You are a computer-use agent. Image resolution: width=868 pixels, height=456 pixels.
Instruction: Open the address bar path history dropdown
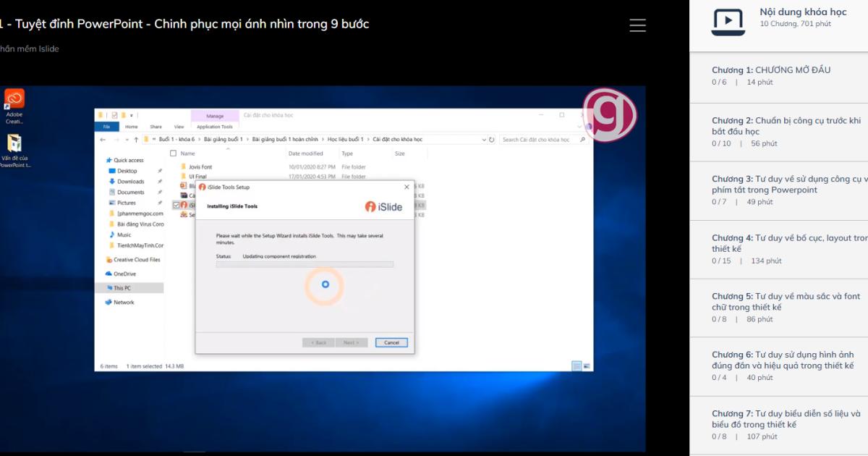tap(484, 139)
